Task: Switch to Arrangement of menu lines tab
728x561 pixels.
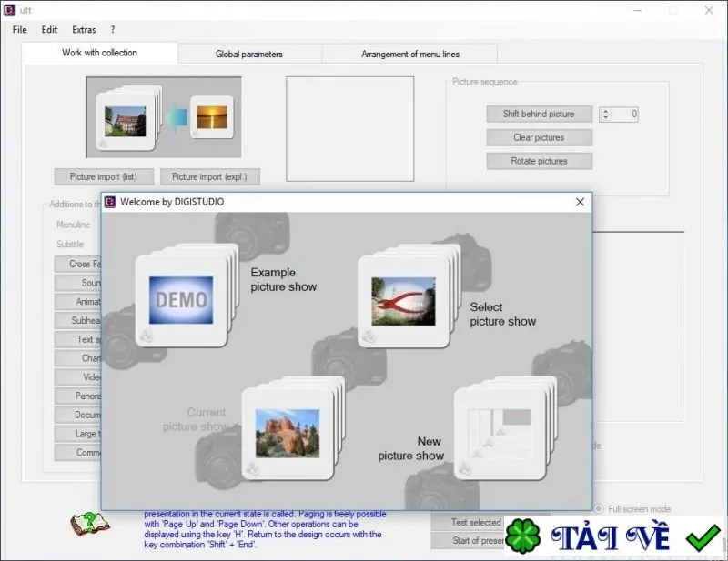Action: tap(410, 54)
